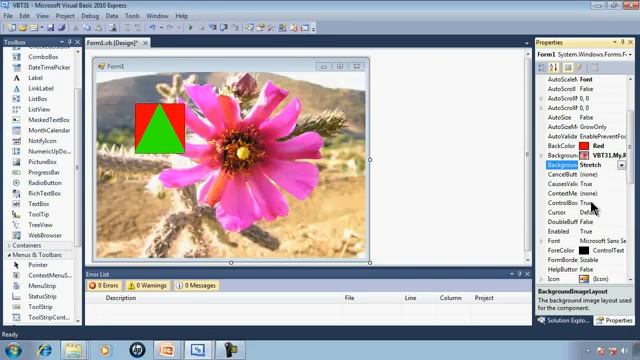Open the Undo history dropdown arrow
The image size is (640, 360).
[161, 28]
